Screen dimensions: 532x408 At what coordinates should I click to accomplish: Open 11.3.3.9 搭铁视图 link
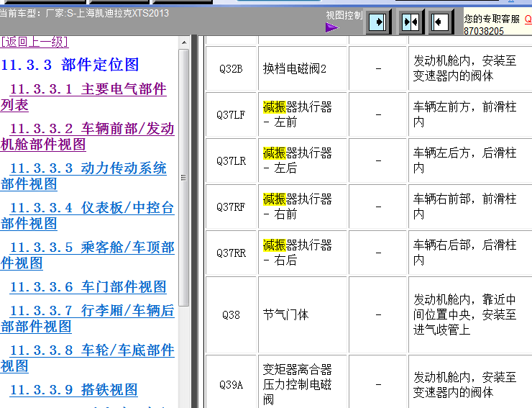73,390
